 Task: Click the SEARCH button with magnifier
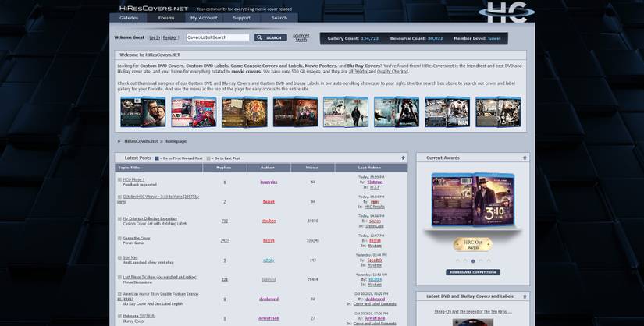[270, 37]
